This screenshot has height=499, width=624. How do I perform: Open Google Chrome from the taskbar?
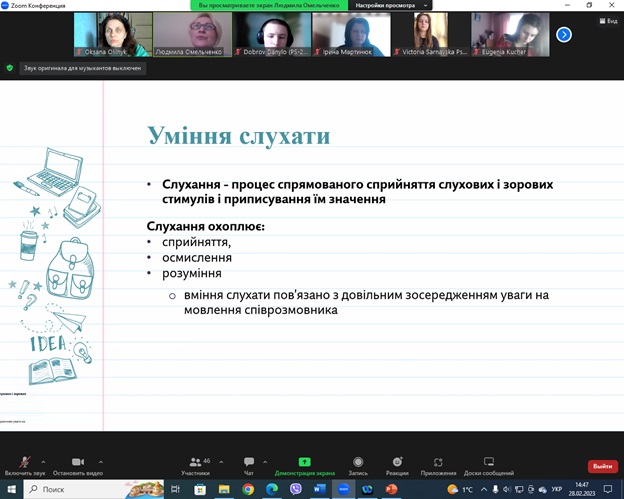pyautogui.click(x=248, y=489)
